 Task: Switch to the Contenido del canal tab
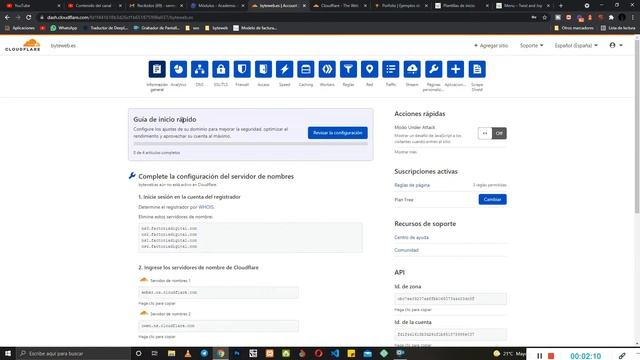pos(94,6)
